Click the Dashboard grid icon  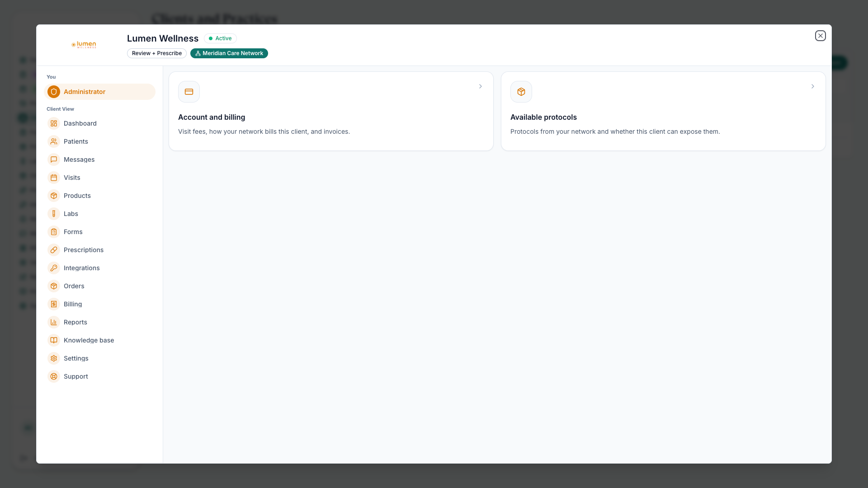pos(54,123)
